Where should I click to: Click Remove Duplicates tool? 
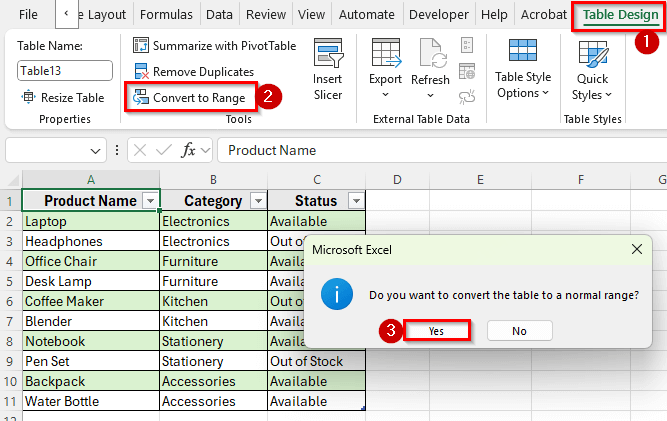(x=194, y=72)
